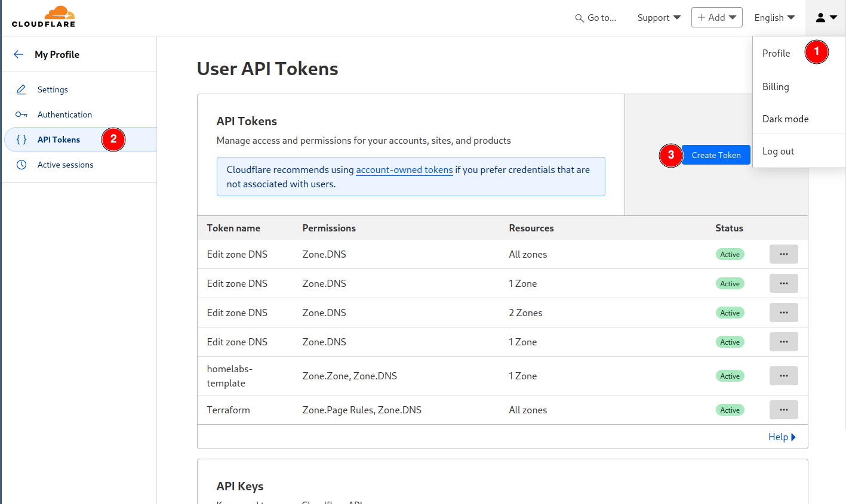The height and width of the screenshot is (504, 846).
Task: Open Authentication in the sidebar
Action: (x=65, y=115)
